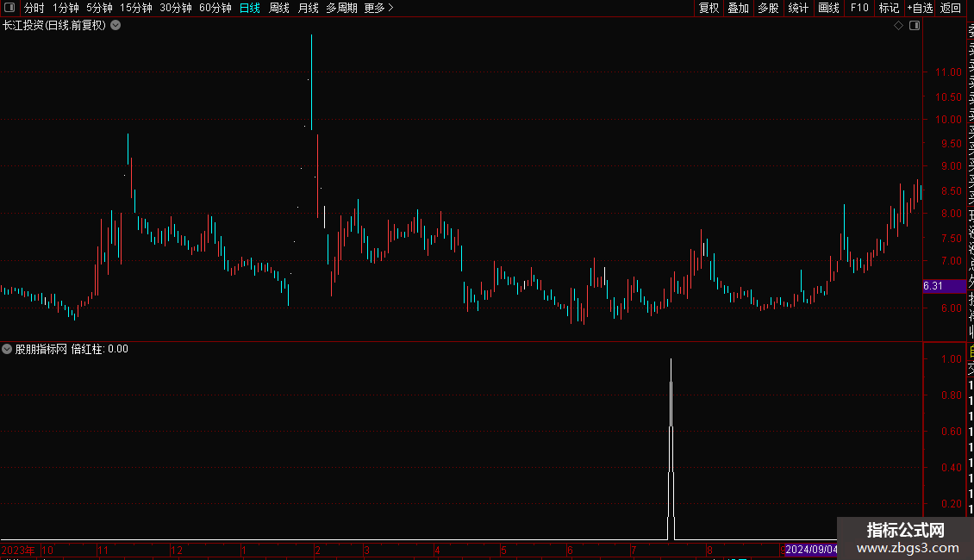Open the 多股 multi-stock view
974x560 pixels.
768,8
